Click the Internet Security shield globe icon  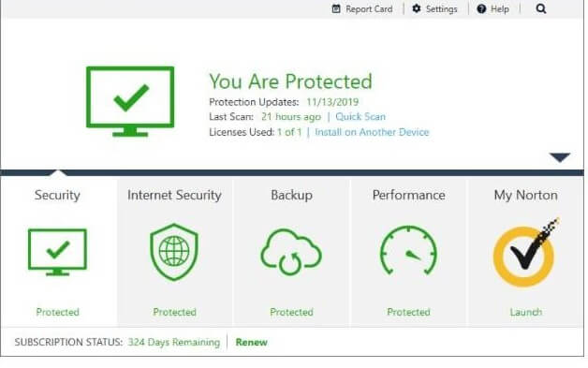(x=174, y=252)
